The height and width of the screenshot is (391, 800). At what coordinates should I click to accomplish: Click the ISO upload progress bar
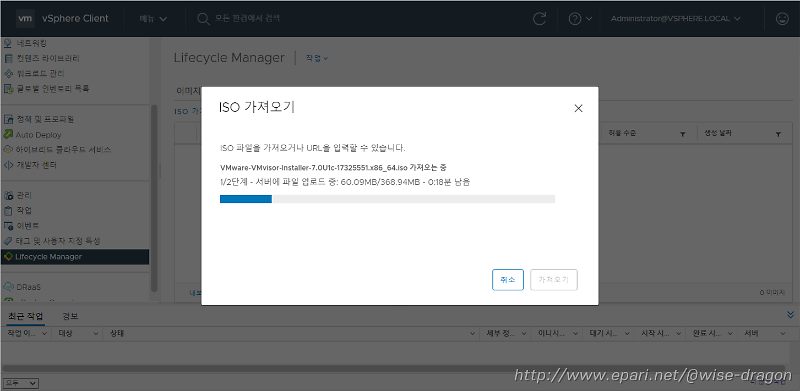387,199
